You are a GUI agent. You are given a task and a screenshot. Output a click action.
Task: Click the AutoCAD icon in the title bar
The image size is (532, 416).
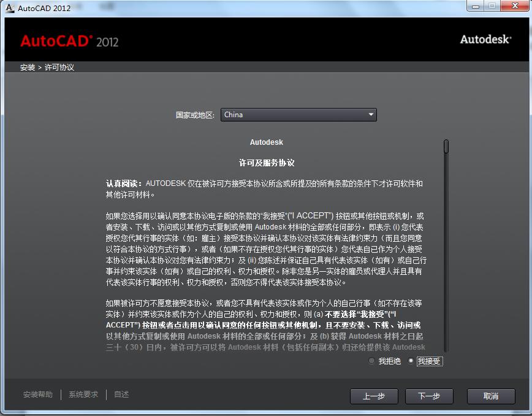[9, 8]
